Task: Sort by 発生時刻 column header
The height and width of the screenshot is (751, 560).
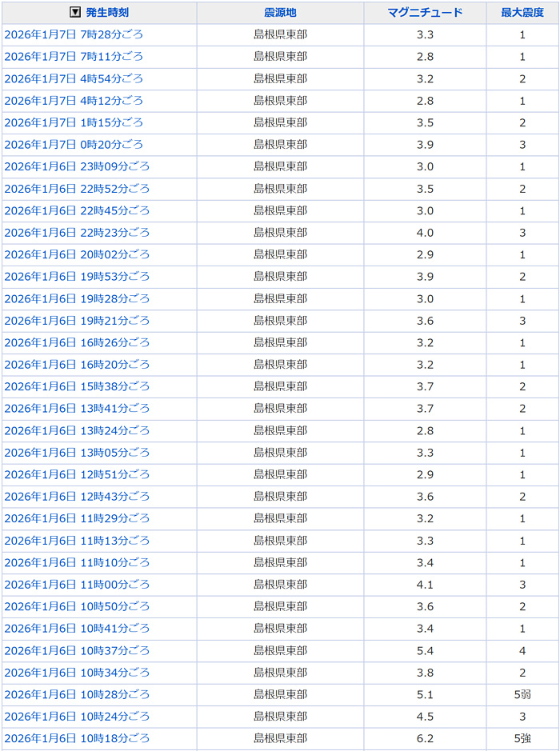Action: click(x=106, y=13)
